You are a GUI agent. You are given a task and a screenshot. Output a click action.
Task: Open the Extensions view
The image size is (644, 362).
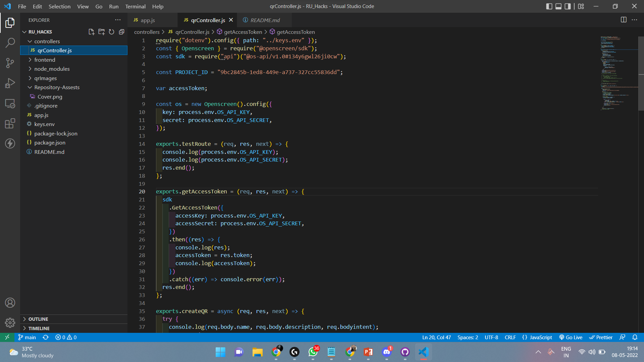pyautogui.click(x=10, y=123)
